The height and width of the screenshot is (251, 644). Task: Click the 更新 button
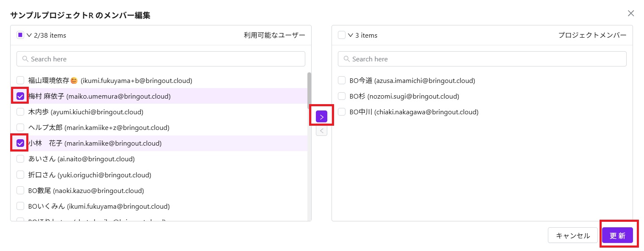coord(617,235)
